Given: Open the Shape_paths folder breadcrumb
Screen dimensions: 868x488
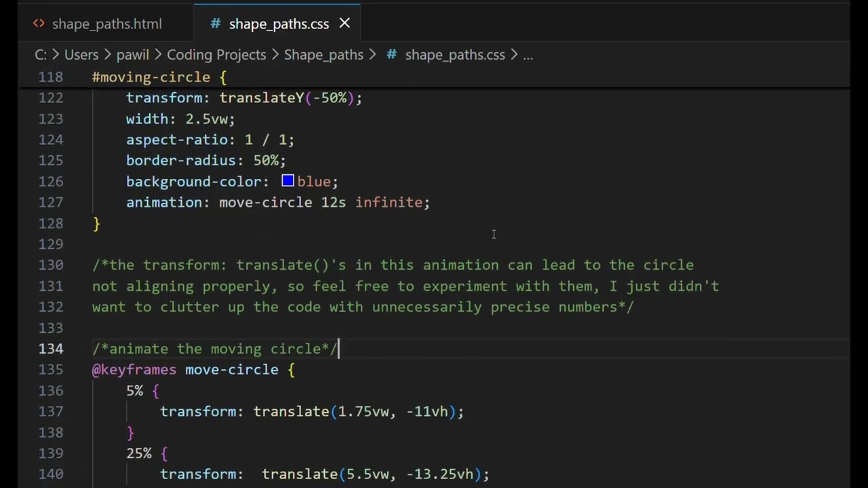Looking at the screenshot, I should point(323,55).
